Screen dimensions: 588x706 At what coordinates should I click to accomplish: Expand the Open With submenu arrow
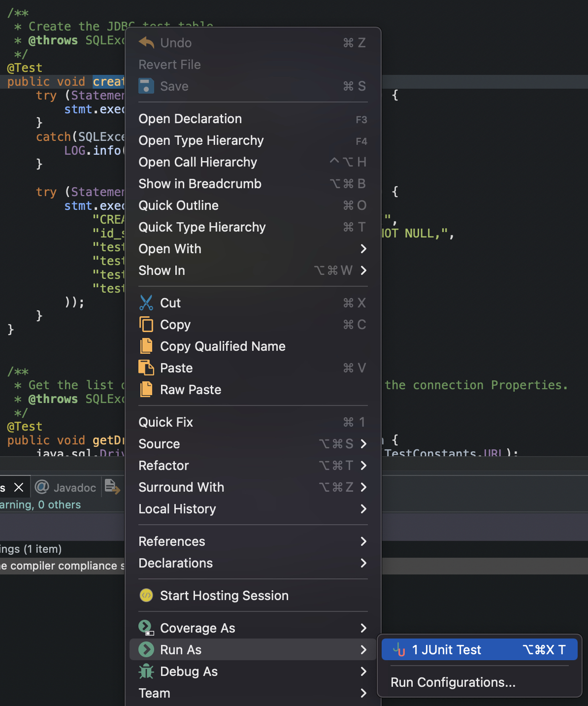click(x=363, y=249)
